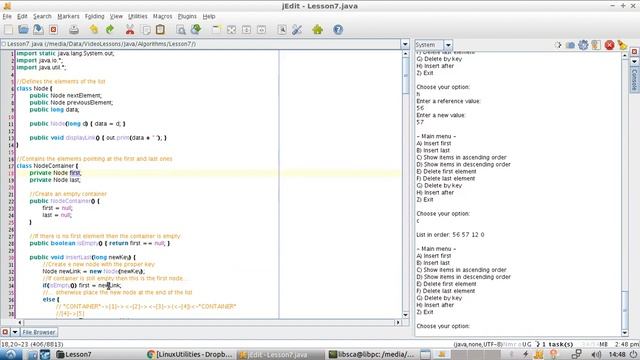
Task: Expand the buffer switcher dropdown arrow
Action: click(405, 44)
